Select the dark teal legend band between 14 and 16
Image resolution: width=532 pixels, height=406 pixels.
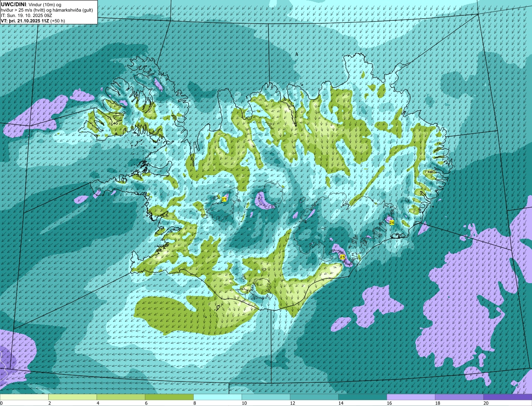(362, 397)
